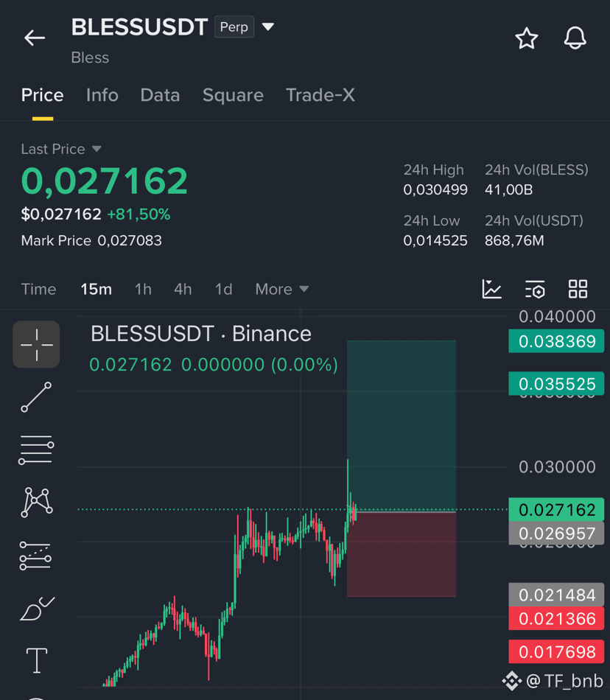Click the Perp contract badge
This screenshot has height=700, width=610.
[234, 27]
